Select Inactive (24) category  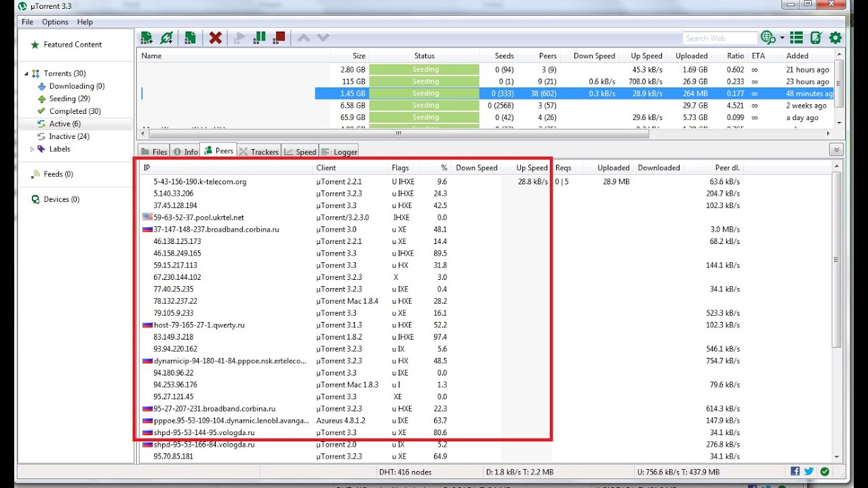(x=68, y=136)
